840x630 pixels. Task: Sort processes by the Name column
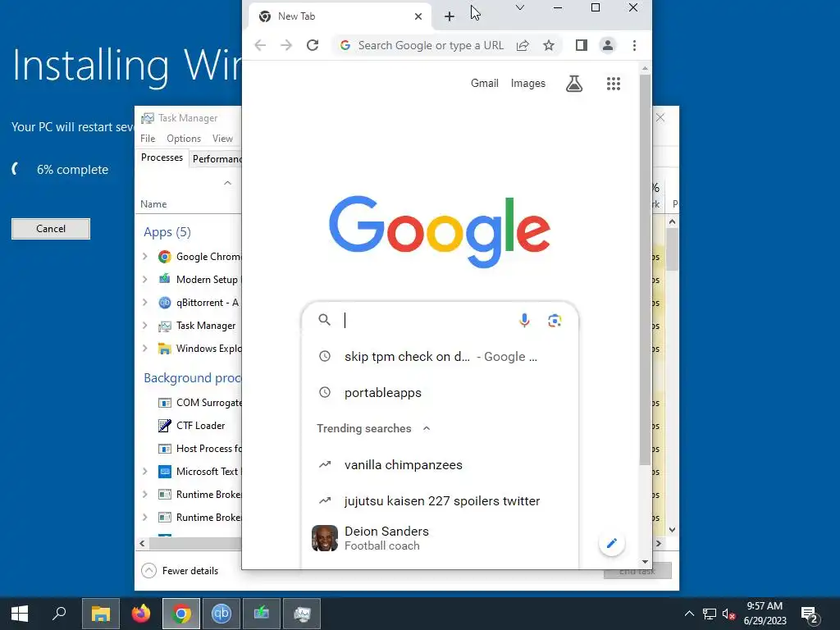tap(153, 204)
